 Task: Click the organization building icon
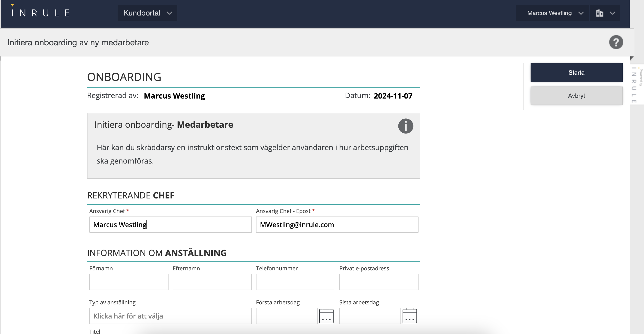[x=599, y=13]
